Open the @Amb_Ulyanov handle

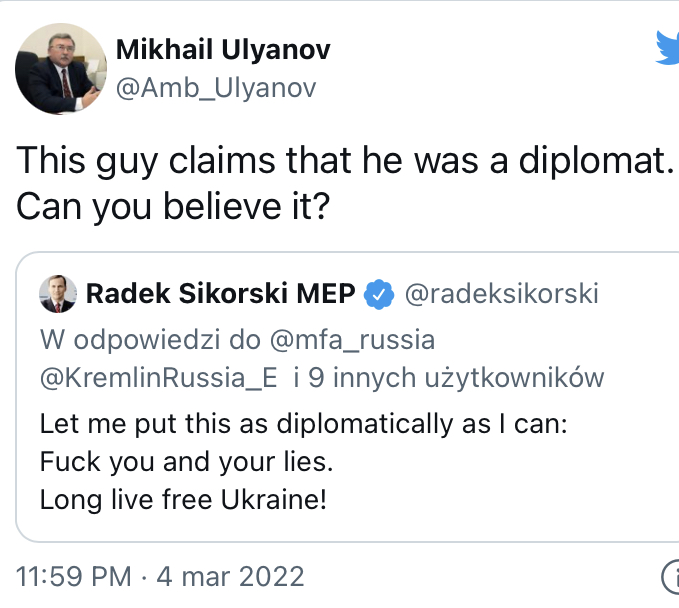pos(216,88)
